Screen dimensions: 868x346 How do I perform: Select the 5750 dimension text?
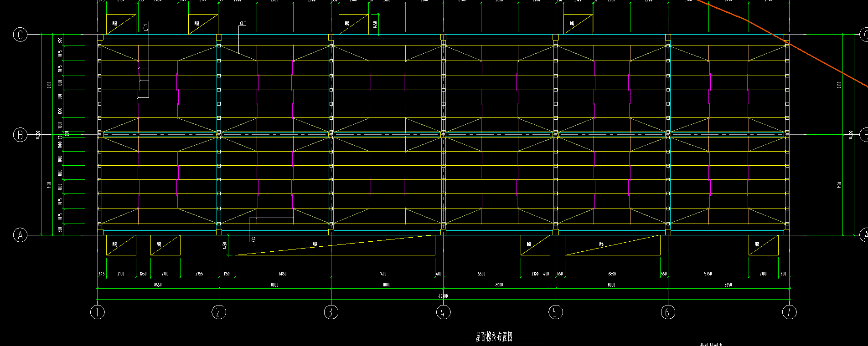click(708, 274)
